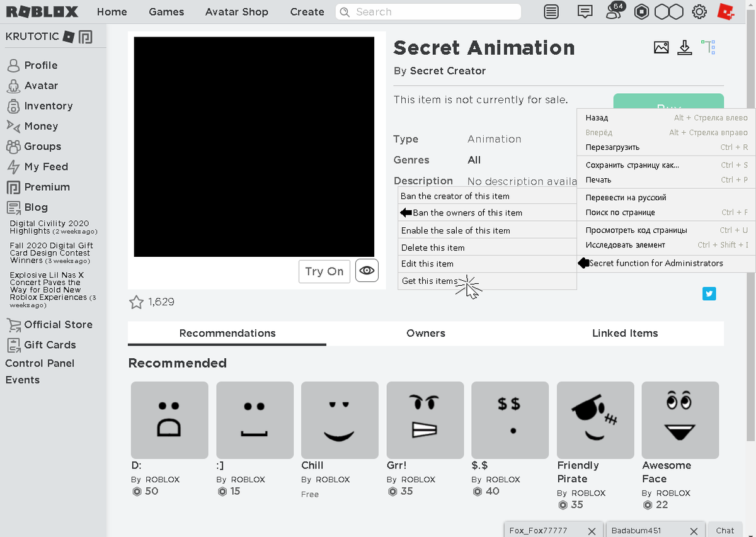Close the Fox_Fox77777 chat tab
756x537 pixels.
point(592,531)
